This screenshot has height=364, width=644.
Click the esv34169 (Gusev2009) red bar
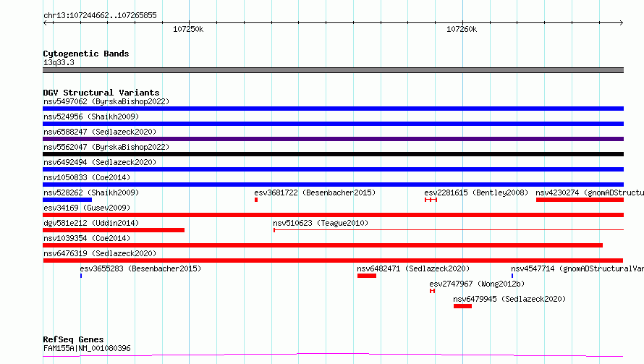[333, 215]
